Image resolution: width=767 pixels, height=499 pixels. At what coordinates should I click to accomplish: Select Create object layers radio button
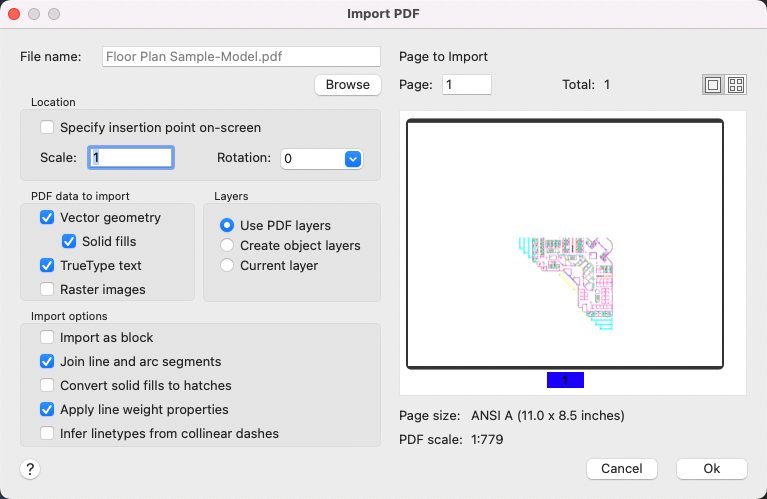click(x=228, y=245)
